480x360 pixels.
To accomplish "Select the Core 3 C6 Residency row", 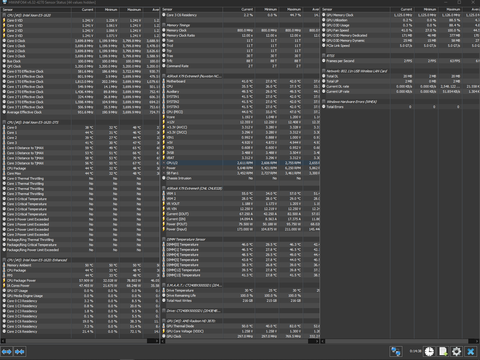I will click(240, 15).
